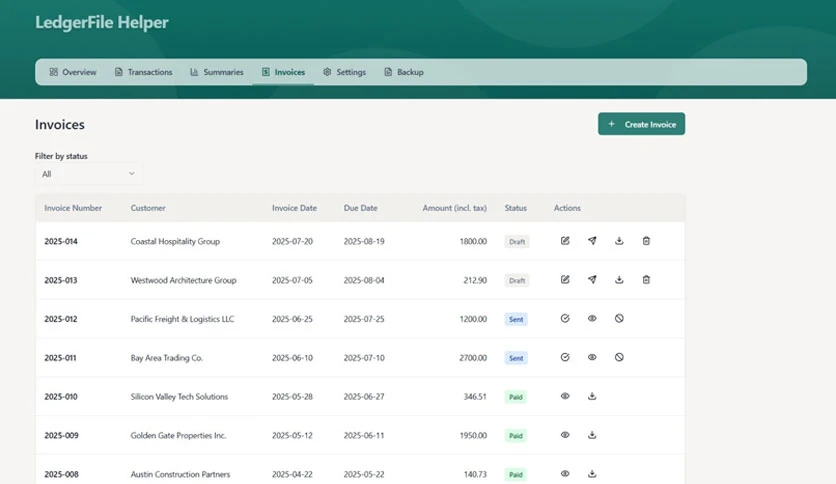Click the Sent status badge for 2025-011
The height and width of the screenshot is (484, 836).
point(516,358)
